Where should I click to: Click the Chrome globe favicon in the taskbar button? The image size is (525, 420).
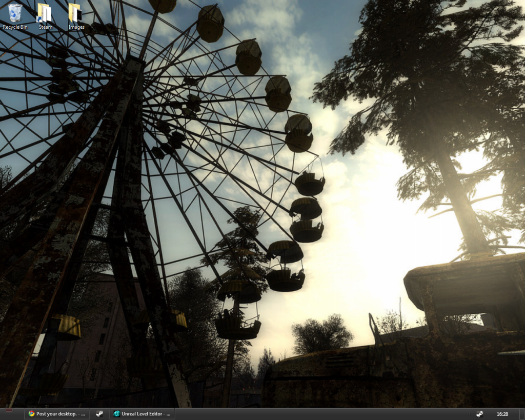click(31, 414)
